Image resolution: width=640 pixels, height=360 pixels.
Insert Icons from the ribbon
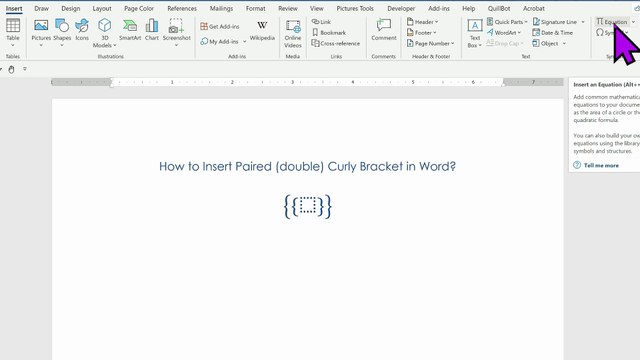(x=82, y=30)
